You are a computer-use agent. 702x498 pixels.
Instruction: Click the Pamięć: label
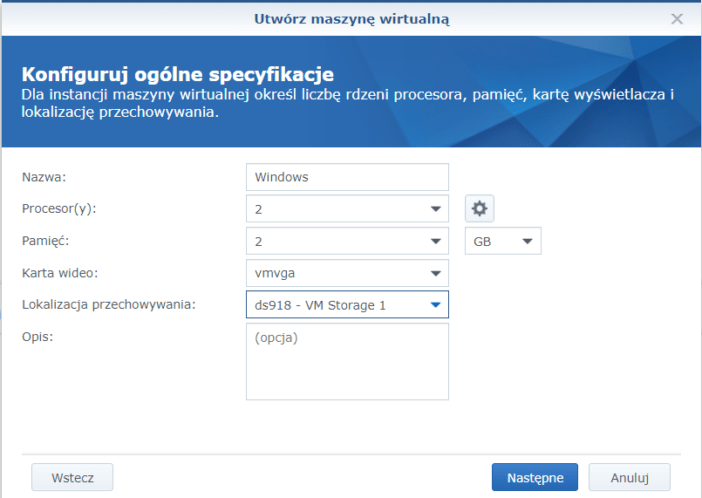46,241
